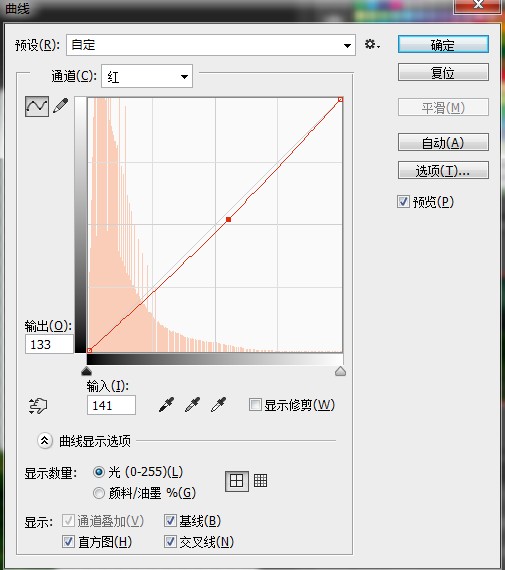Image resolution: width=505 pixels, height=570 pixels.
Task: Open 选项(T)... options dialog
Action: pyautogui.click(x=443, y=170)
